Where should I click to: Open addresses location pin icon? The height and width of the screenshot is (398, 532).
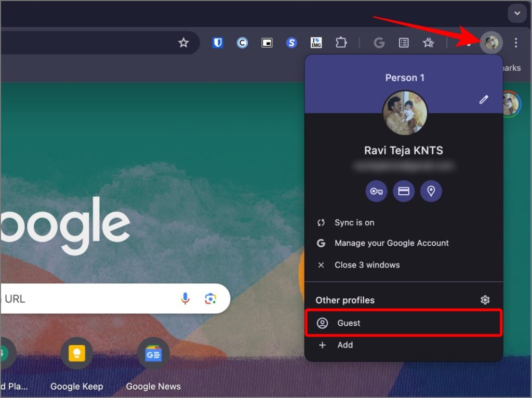click(431, 191)
